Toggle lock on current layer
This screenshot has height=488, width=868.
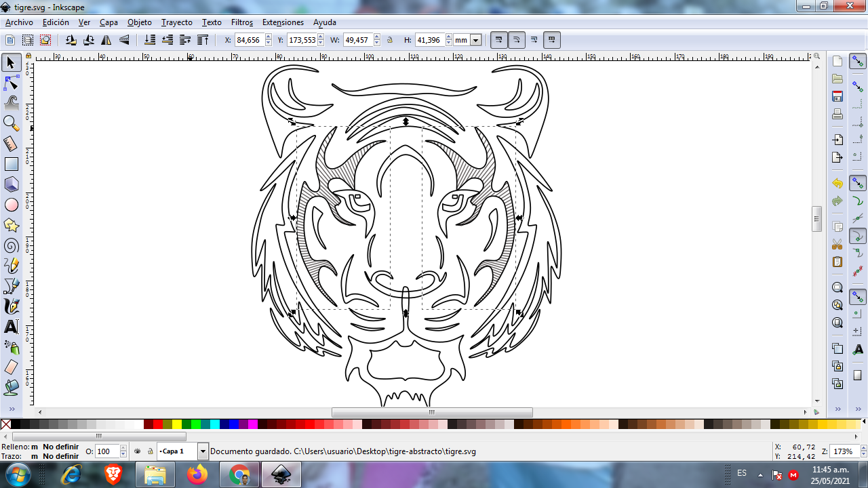click(150, 451)
